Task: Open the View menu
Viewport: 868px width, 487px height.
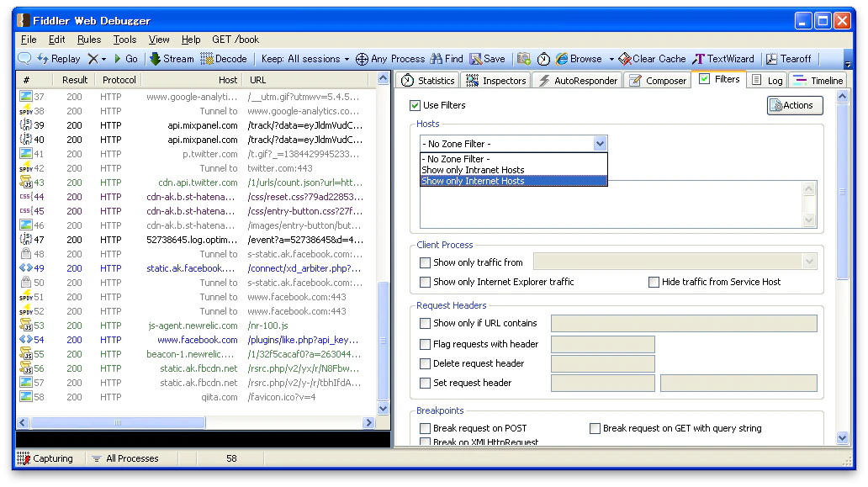Action: click(159, 40)
